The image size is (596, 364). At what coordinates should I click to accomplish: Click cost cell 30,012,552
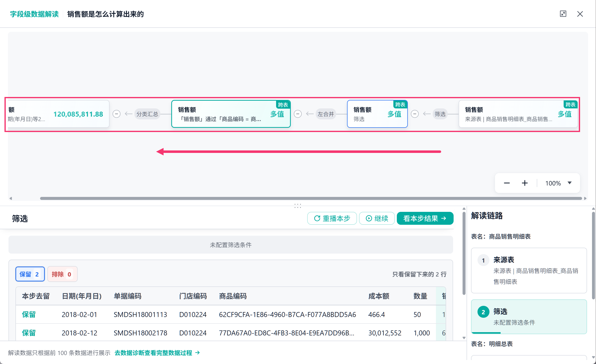[385, 333]
